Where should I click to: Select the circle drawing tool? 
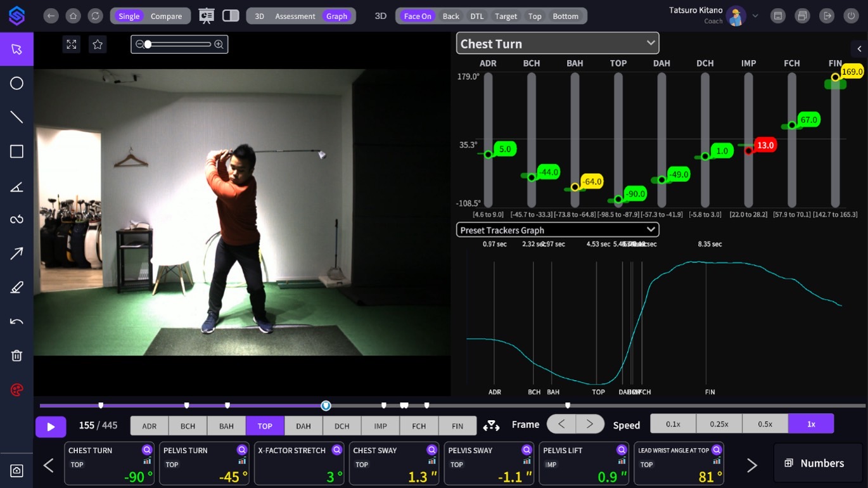(16, 84)
